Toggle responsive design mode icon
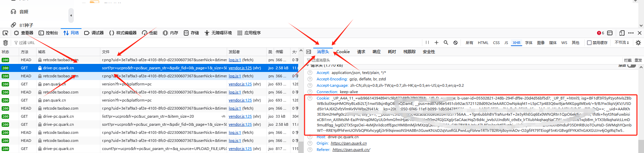This screenshot has height=153, width=644. [622, 33]
